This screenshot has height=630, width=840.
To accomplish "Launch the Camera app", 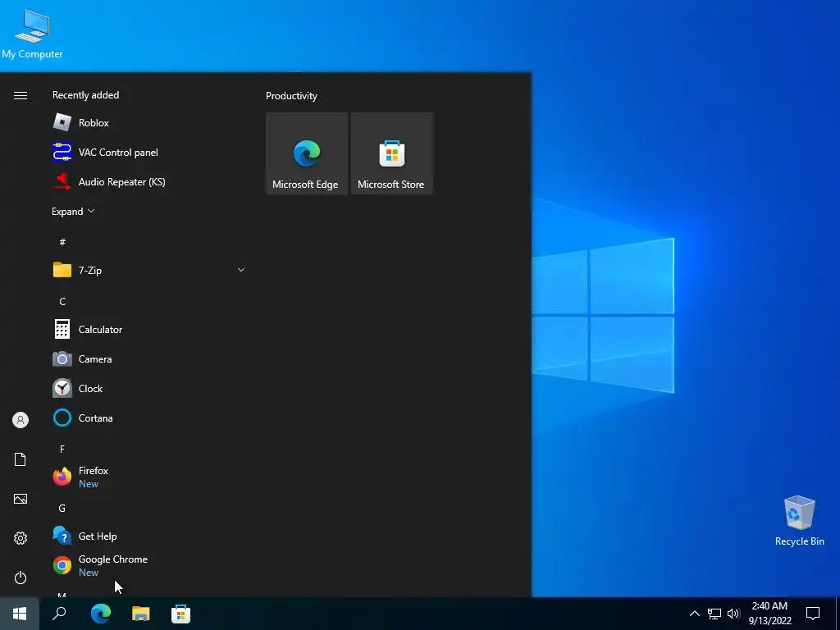I will [x=149, y=359].
